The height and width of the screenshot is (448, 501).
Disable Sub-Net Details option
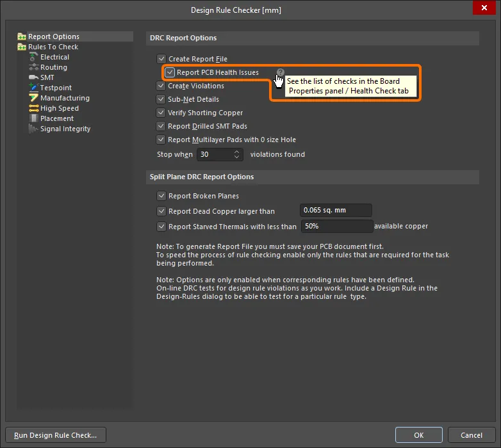161,99
